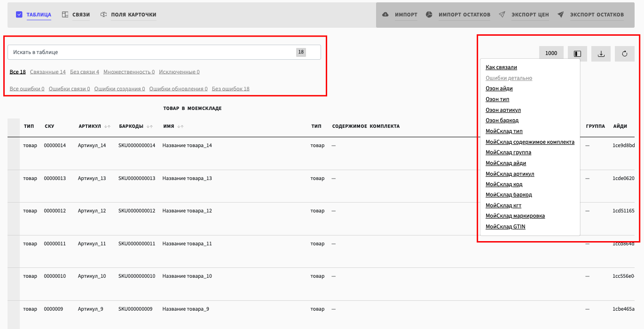Sort table by Артикул column arrows
This screenshot has width=644, height=329.
(108, 126)
